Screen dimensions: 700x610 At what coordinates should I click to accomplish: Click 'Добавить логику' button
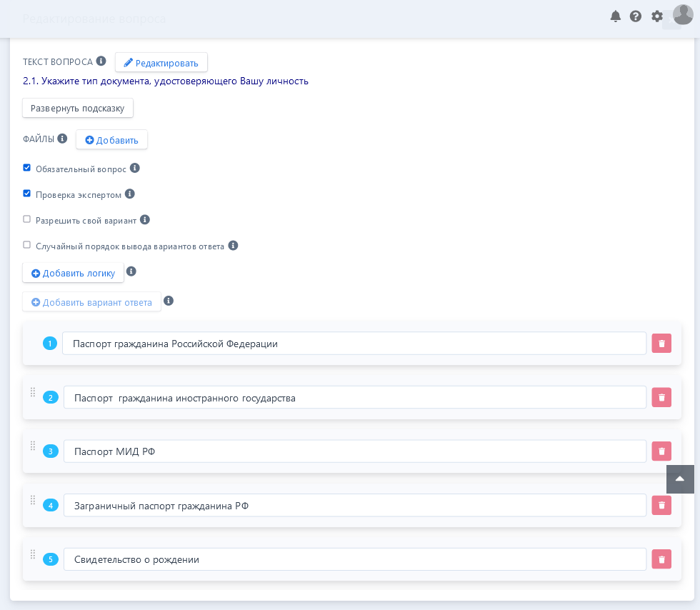pyautogui.click(x=74, y=273)
